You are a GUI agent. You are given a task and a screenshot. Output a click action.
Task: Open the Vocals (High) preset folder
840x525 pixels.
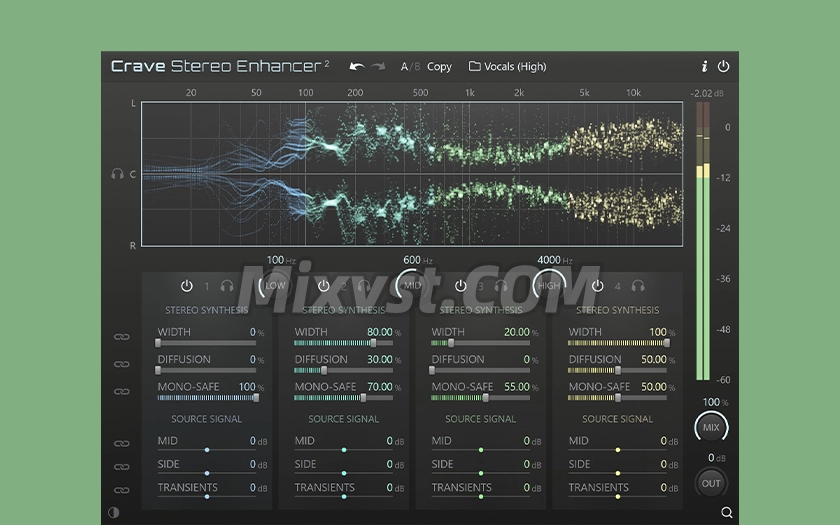click(507, 66)
